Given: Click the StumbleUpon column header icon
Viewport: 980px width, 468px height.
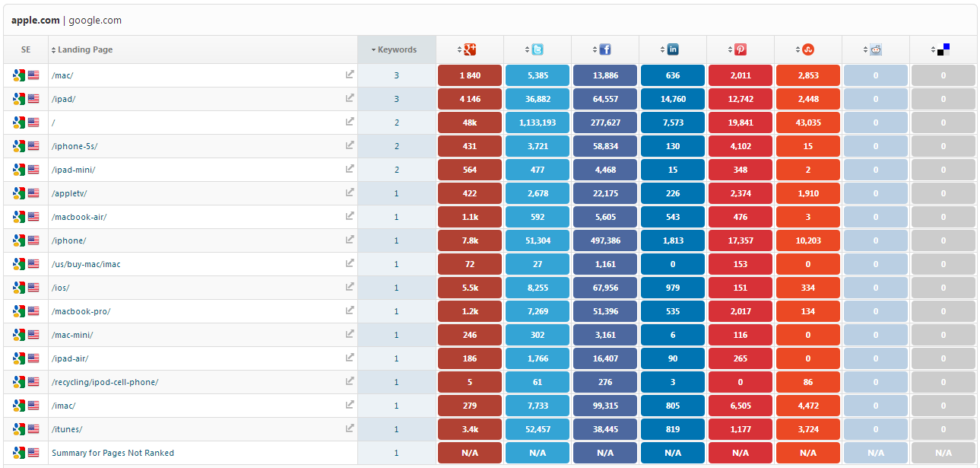Looking at the screenshot, I should click(x=808, y=49).
